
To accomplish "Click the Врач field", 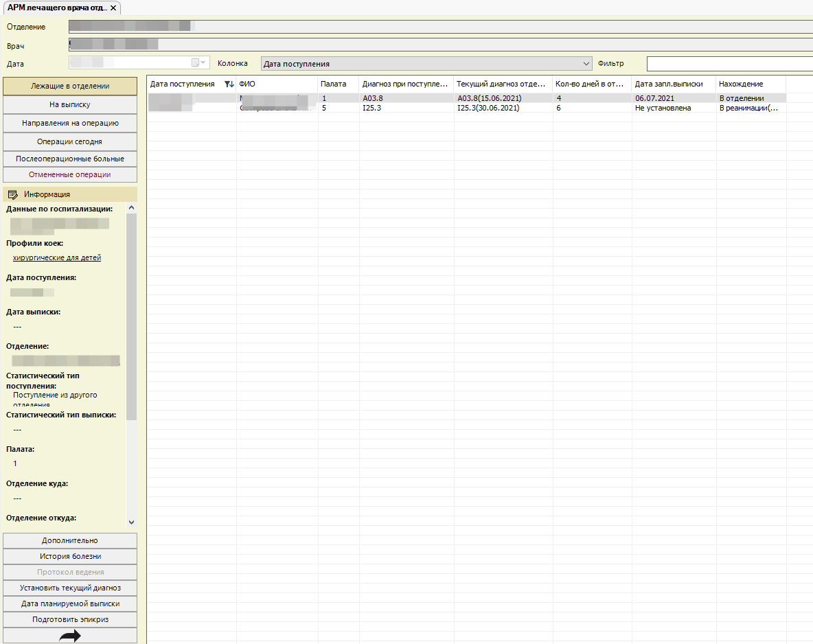I will pyautogui.click(x=441, y=45).
